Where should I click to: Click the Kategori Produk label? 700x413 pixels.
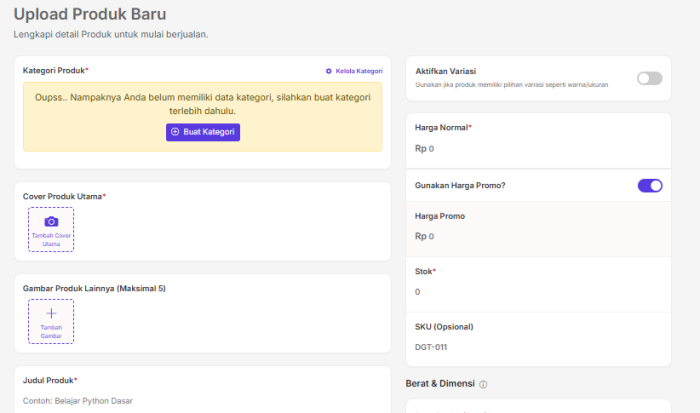point(56,71)
